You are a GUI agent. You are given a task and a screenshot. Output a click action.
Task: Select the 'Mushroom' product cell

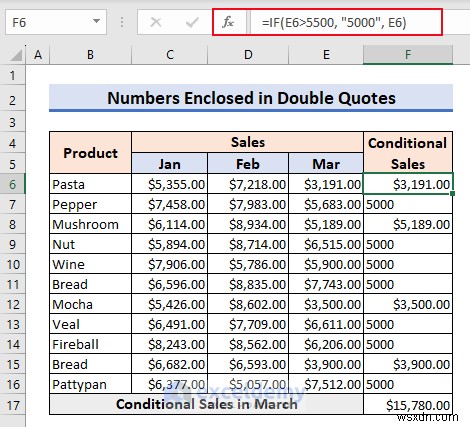(90, 224)
